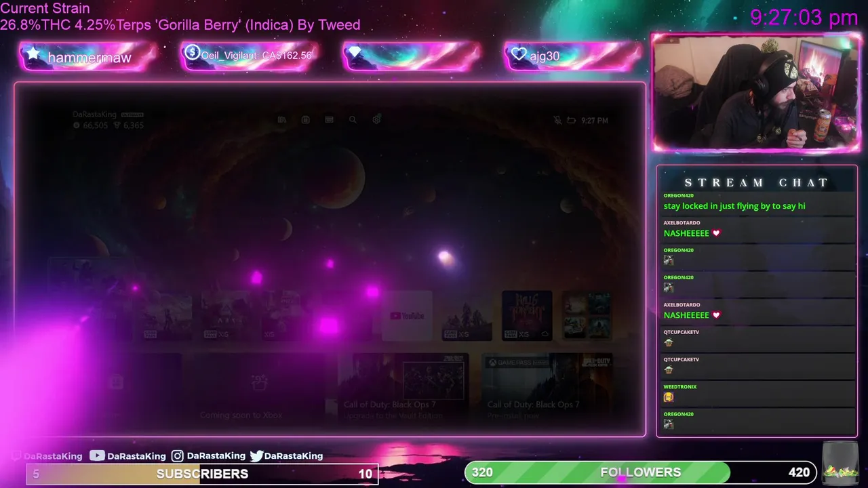The width and height of the screenshot is (868, 488).
Task: Click the Gorilla Berry strain info text
Action: pos(180,25)
